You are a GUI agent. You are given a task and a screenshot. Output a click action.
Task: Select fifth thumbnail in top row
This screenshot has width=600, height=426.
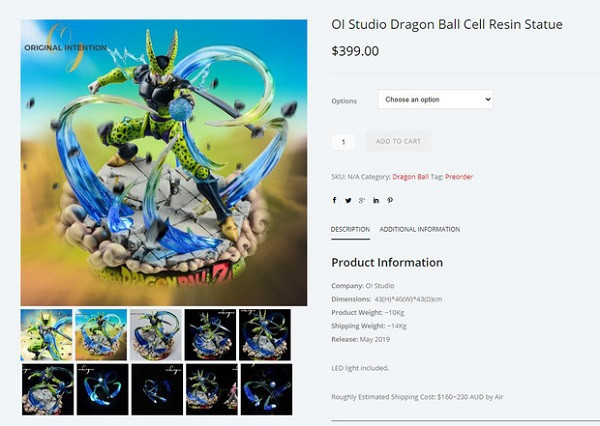click(265, 335)
